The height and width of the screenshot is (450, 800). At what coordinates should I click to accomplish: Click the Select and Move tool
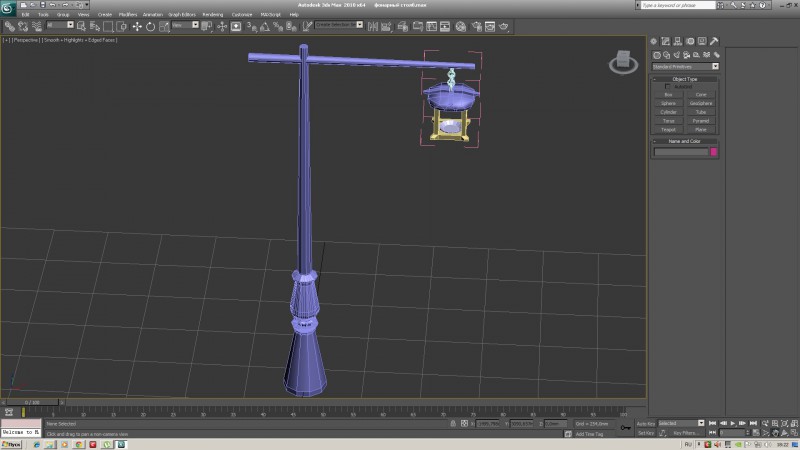coord(137,26)
